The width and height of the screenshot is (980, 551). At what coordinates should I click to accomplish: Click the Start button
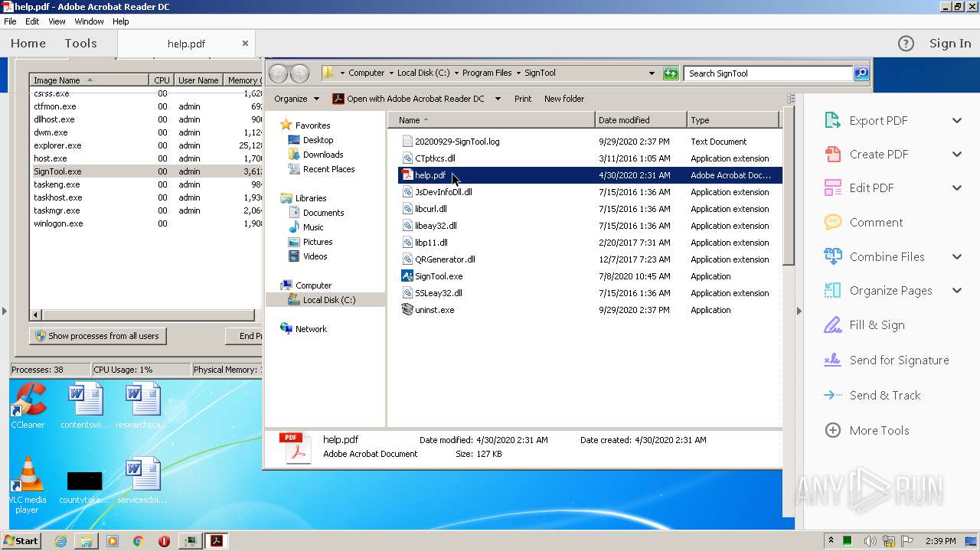click(21, 541)
